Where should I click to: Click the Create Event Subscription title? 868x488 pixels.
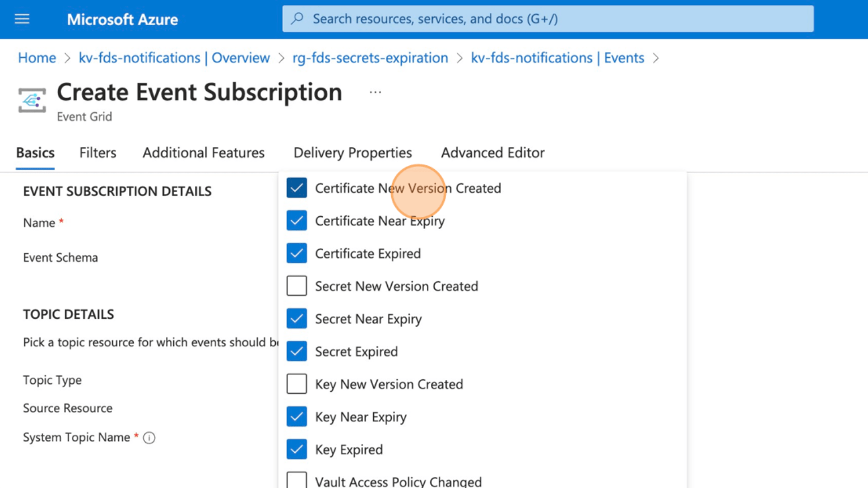(x=199, y=92)
